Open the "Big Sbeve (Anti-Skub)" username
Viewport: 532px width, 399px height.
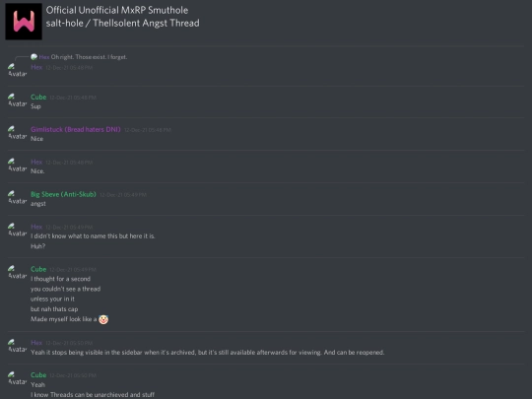(x=63, y=194)
